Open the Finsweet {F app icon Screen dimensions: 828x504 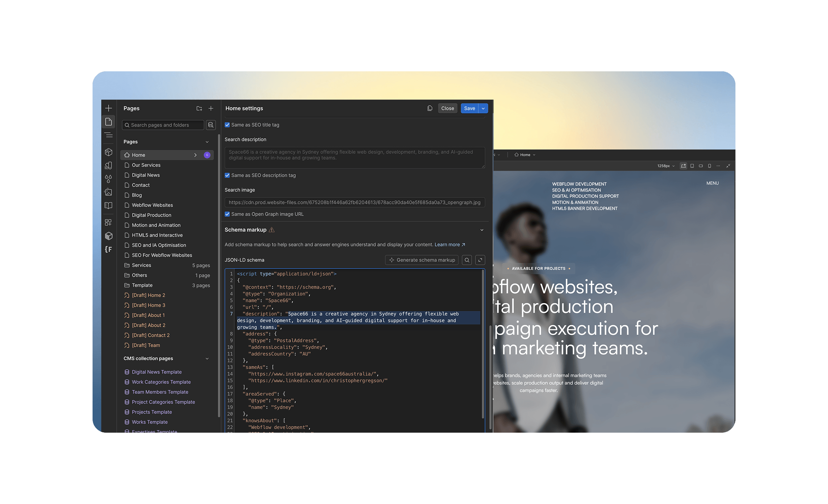click(x=109, y=249)
